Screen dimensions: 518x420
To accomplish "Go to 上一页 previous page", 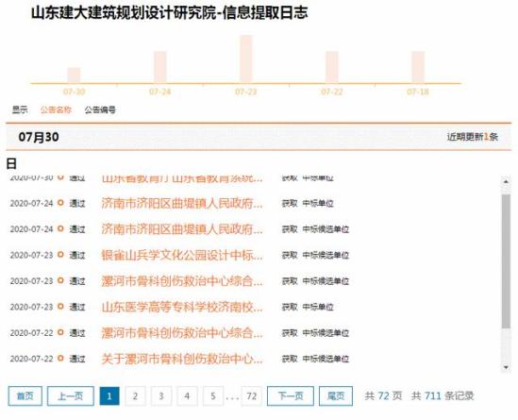I will click(x=71, y=395).
